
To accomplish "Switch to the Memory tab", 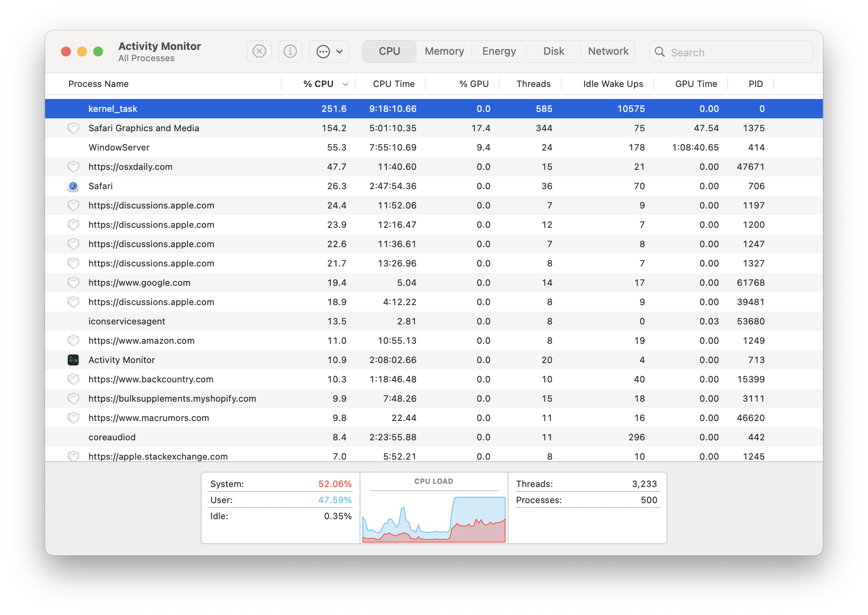I will [x=444, y=51].
